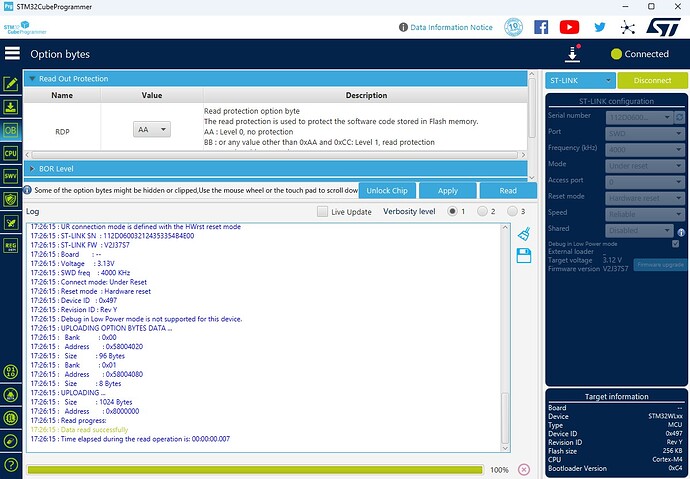
Task: Cancel operation with red X beside progress bar
Action: point(523,469)
